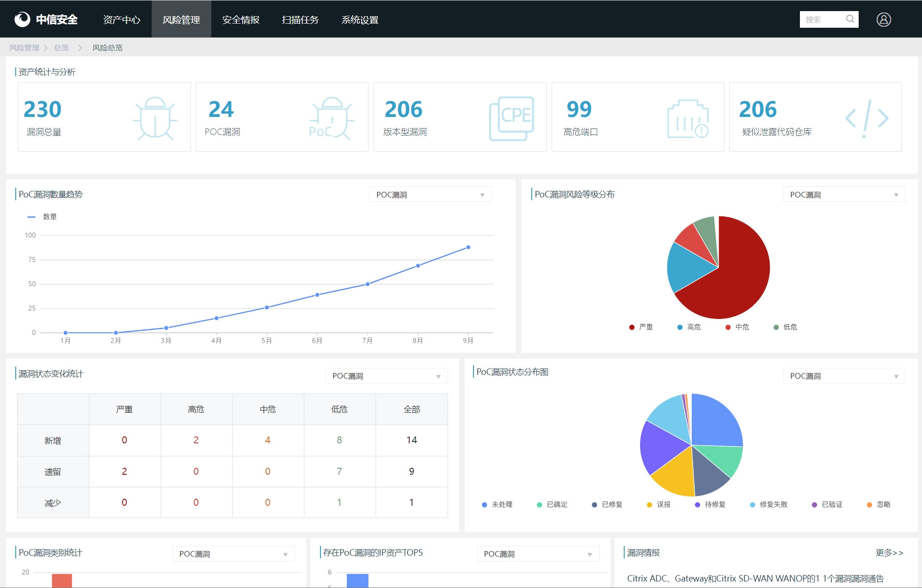Click the leaked code repository icon
922x588 pixels.
pos(867,118)
